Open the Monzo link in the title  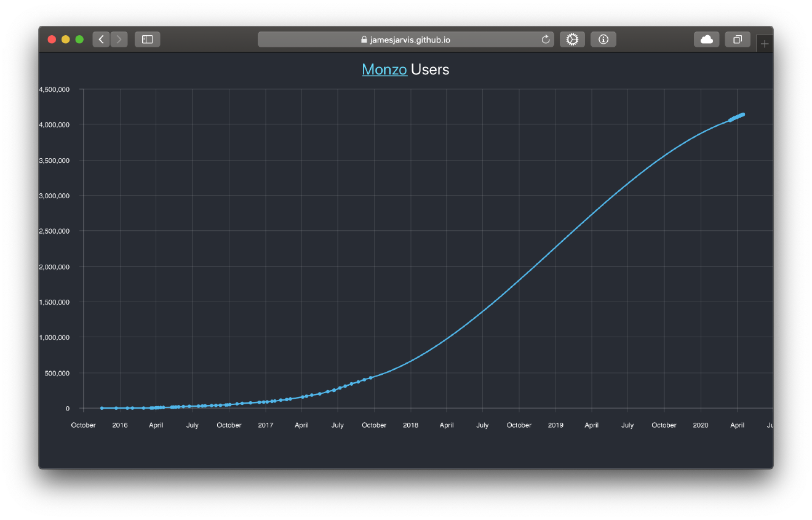(x=384, y=70)
